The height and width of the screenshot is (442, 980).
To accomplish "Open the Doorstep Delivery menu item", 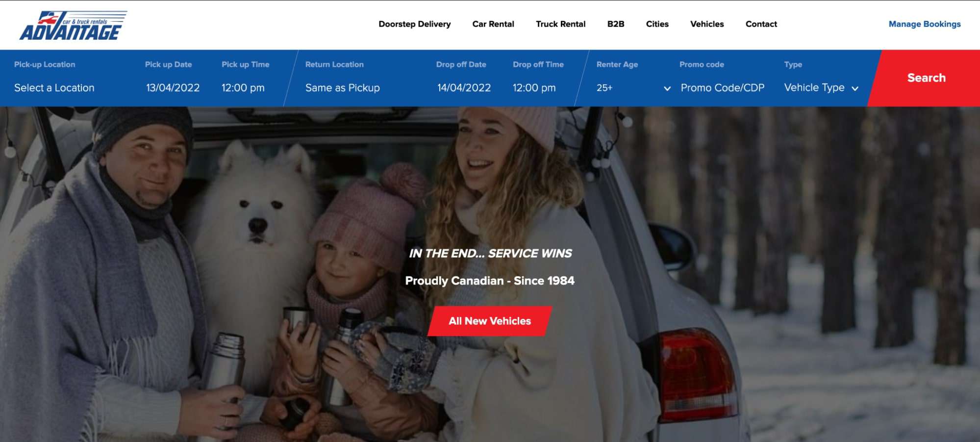I will pos(414,24).
